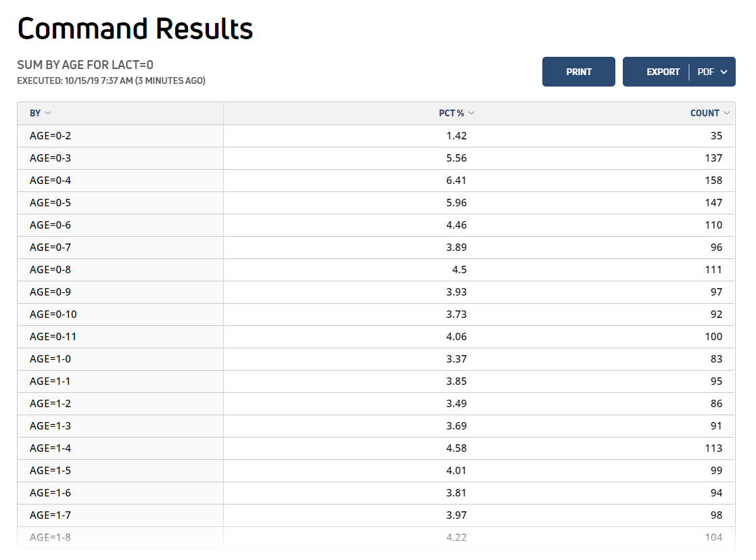Click the count 98 for AGE=1-7
756x560 pixels.
coord(716,515)
